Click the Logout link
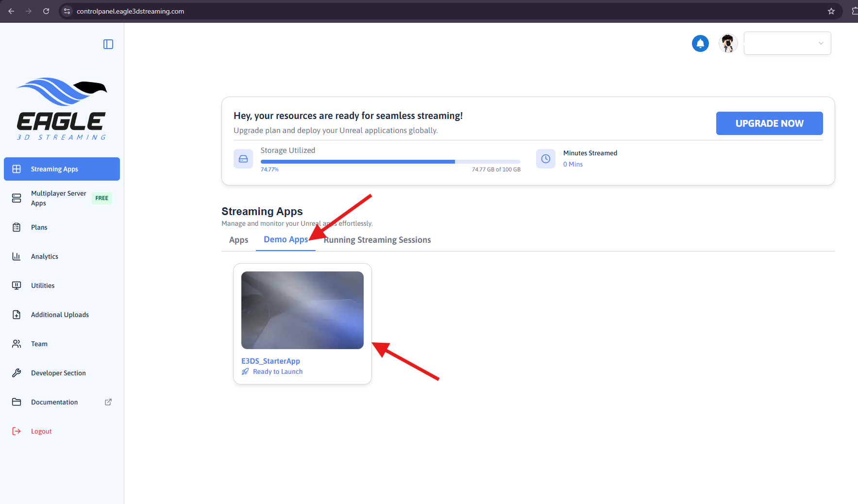Screen dimensions: 858x504 pyautogui.click(x=41, y=431)
